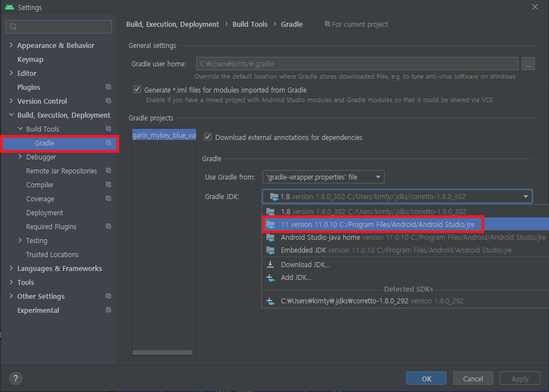Open the help question mark button
This screenshot has height=392, width=549.
click(16, 378)
